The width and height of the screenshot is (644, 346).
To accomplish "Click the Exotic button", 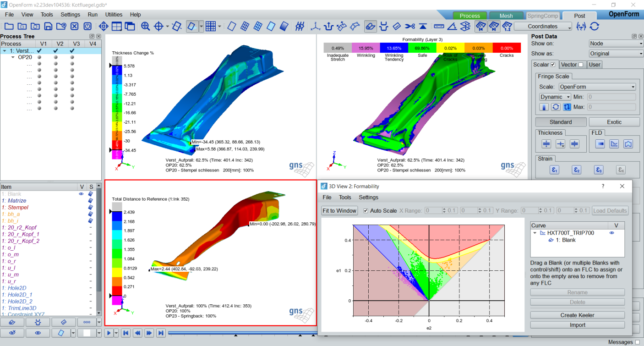I will [x=614, y=122].
